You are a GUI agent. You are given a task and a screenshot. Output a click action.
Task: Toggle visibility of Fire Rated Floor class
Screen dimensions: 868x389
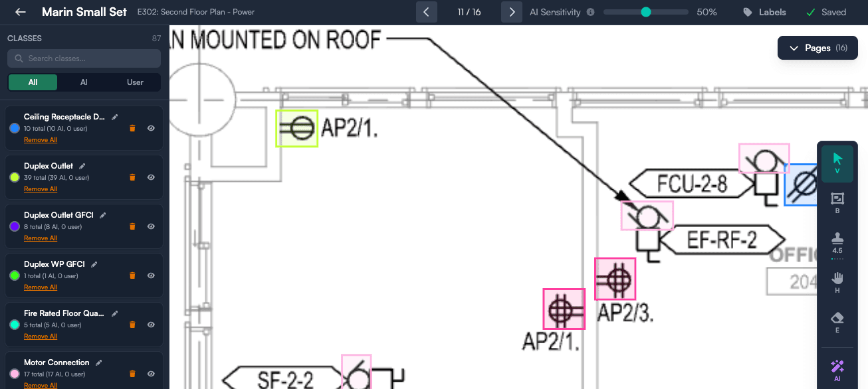tap(151, 325)
